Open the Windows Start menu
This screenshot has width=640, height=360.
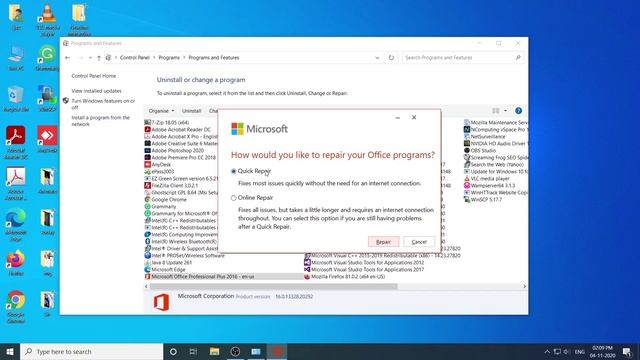(x=10, y=352)
